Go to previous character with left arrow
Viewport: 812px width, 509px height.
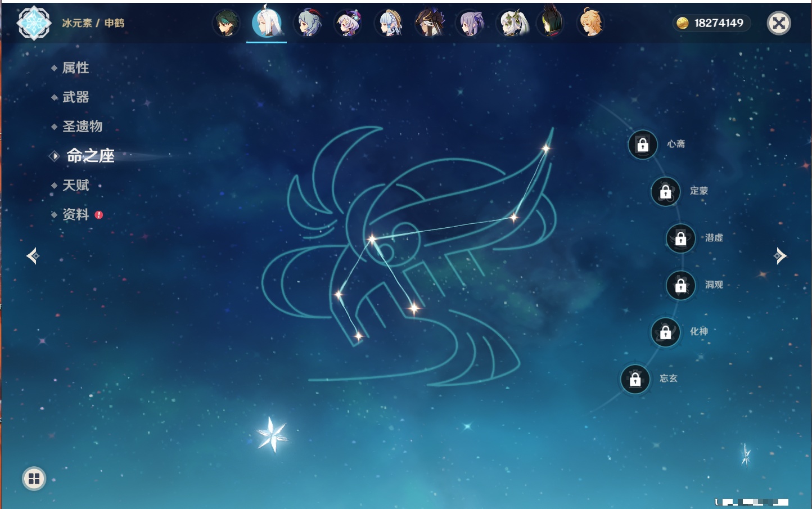(x=33, y=256)
